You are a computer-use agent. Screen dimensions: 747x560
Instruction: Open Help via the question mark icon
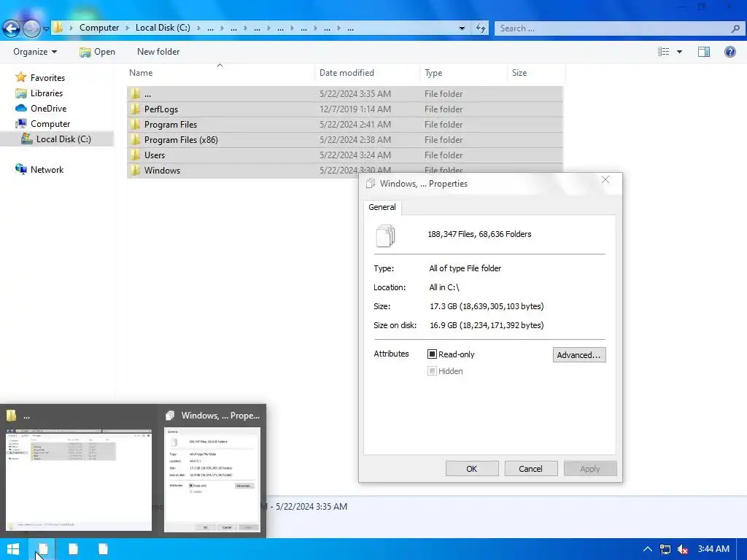tap(729, 52)
